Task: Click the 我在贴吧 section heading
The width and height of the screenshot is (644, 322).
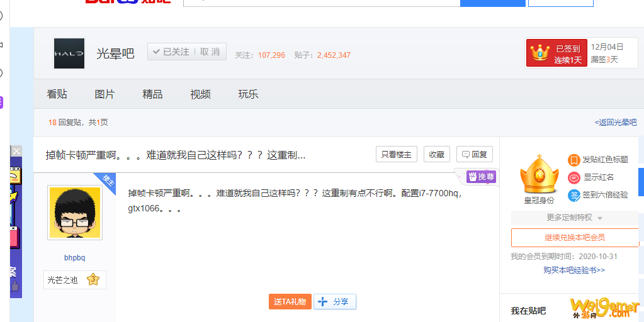Action: (528, 311)
